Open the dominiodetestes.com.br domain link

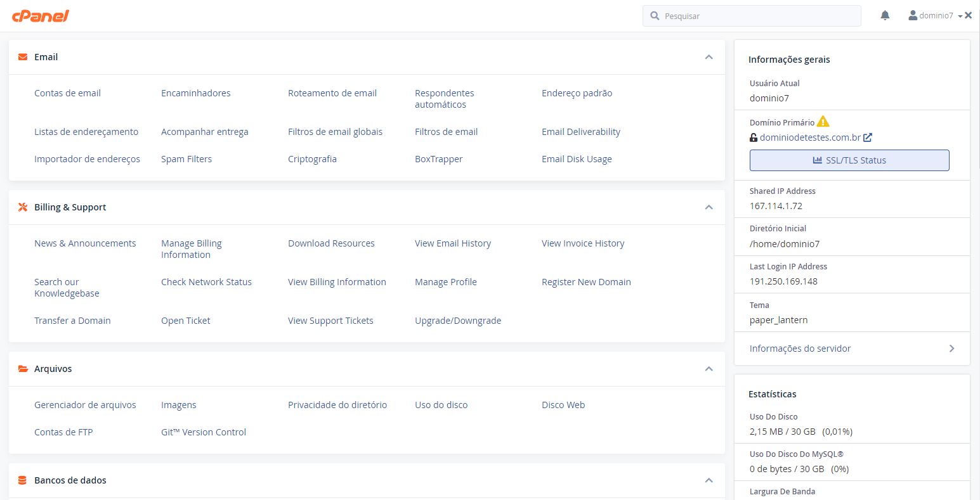(x=811, y=138)
